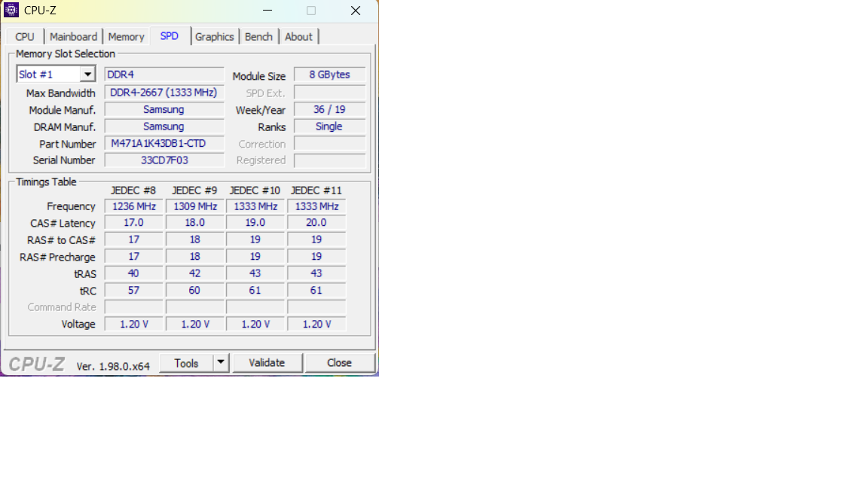Open the Tools dropdown arrow

pos(221,363)
